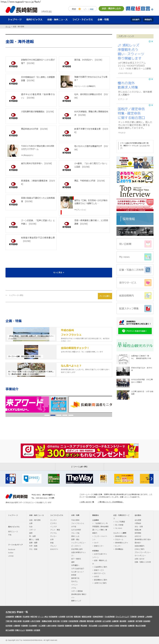Image resolution: width=159 pixels, height=644 pixels.
Task: Open the My news newspaper icon box
Action: (135, 257)
